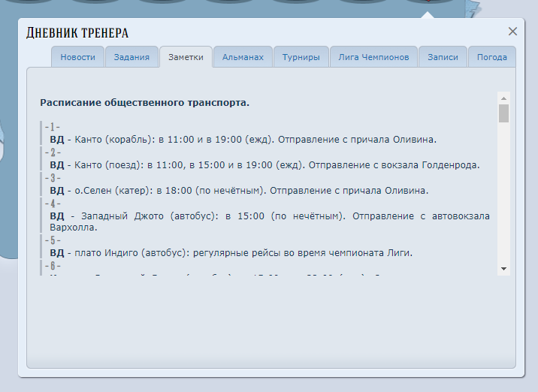538x392 pixels.
Task: Open the Новости tab
Action: [77, 57]
